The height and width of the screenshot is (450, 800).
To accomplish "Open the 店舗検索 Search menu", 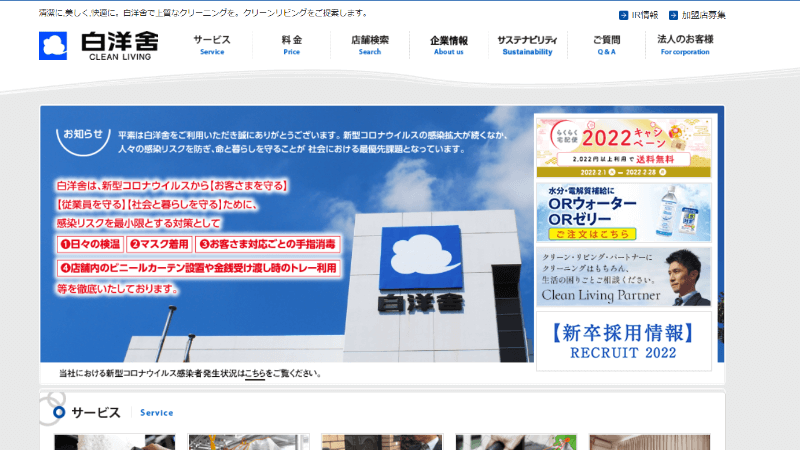I will coord(370,45).
